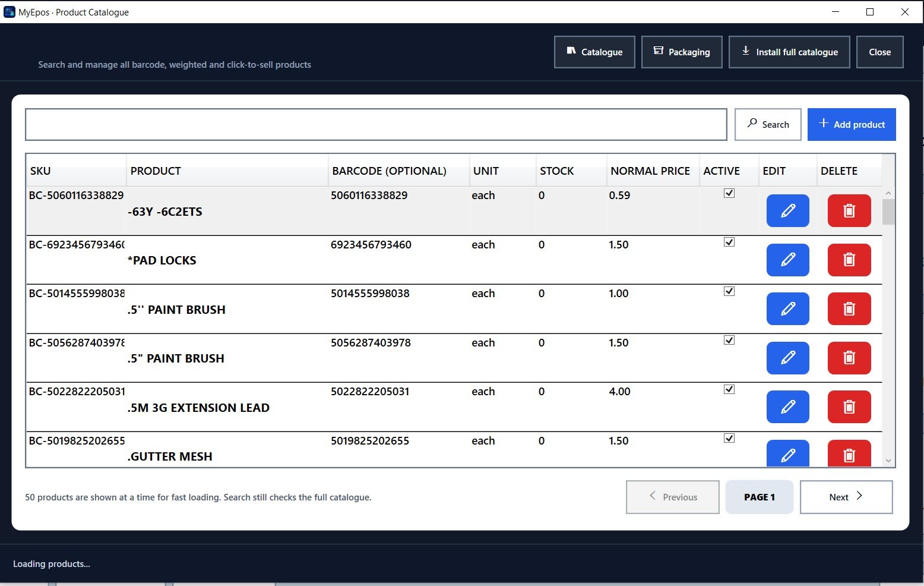This screenshot has height=586, width=924.
Task: Sort by the SKU column header
Action: tap(76, 171)
